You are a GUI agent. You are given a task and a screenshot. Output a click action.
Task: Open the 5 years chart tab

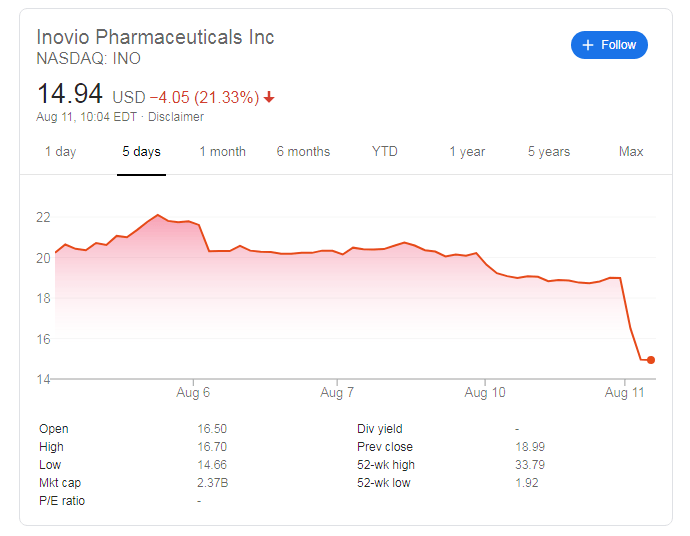click(x=549, y=151)
